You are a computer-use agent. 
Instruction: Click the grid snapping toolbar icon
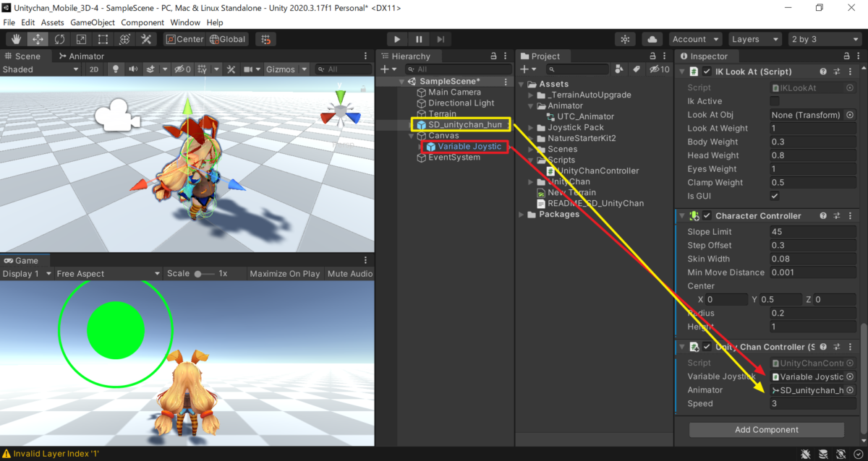266,39
